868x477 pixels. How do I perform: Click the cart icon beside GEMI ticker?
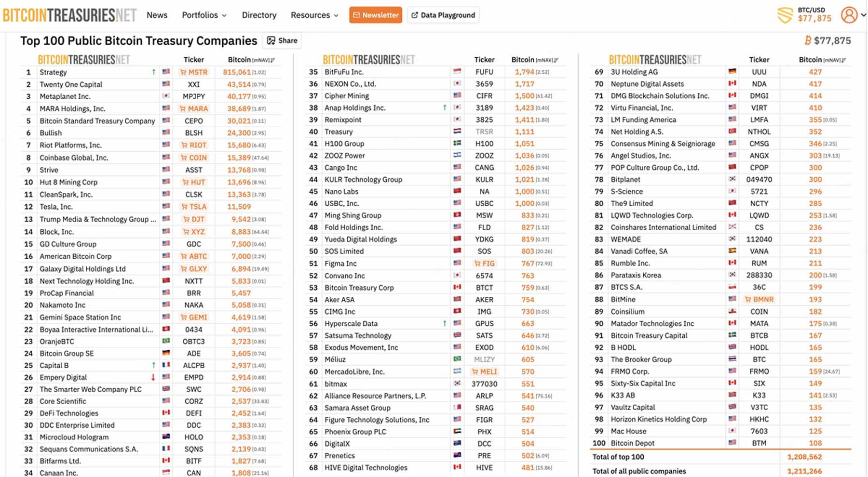[184, 317]
